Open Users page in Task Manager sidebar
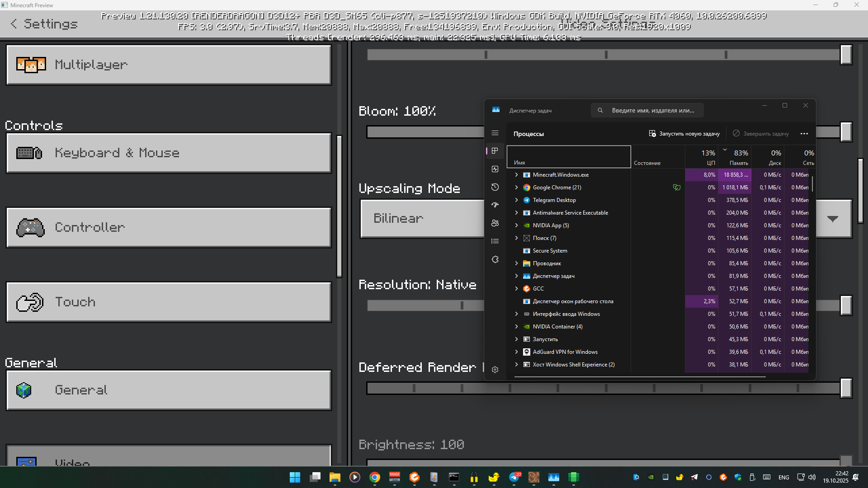Image resolution: width=868 pixels, height=488 pixels. coord(495,223)
